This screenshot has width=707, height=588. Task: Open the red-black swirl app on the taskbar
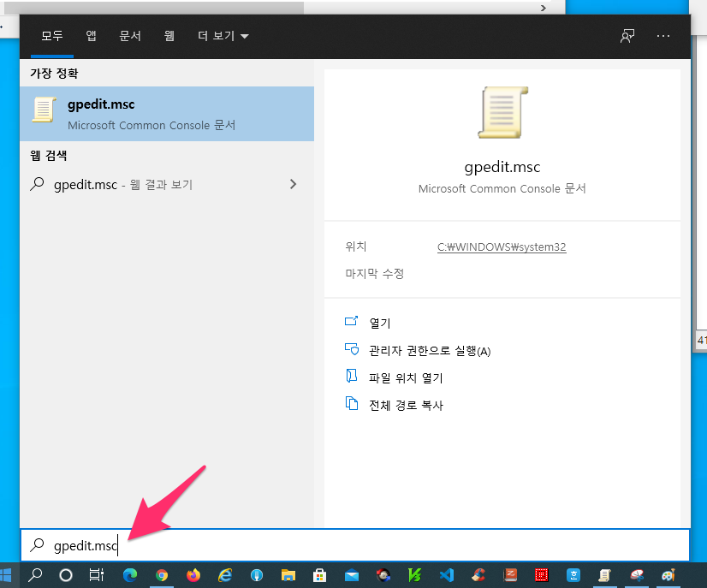tap(383, 575)
